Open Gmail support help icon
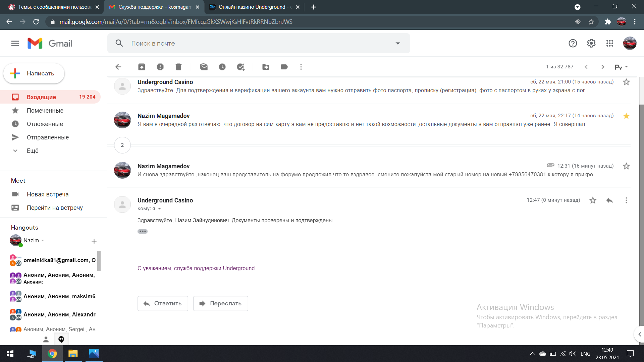Screen dimensions: 644x362 pos(573,43)
